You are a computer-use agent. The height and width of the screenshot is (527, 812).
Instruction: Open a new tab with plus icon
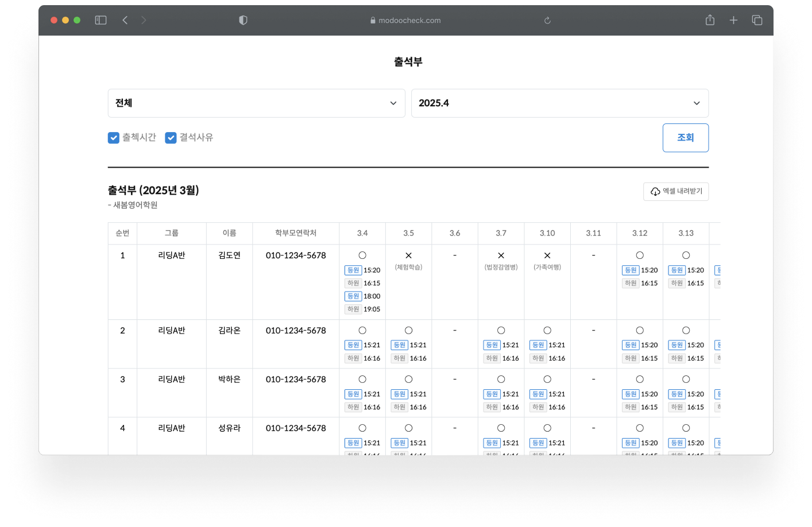tap(733, 20)
